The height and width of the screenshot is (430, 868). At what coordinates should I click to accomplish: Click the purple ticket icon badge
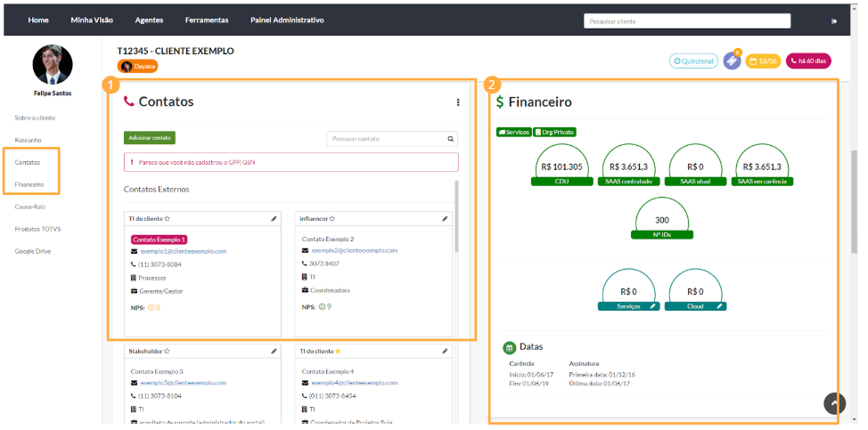[732, 61]
